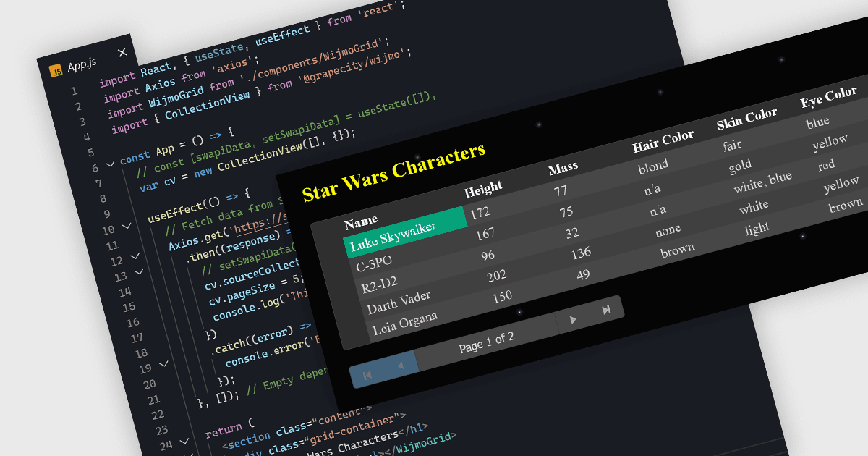
Task: Click the 'Star Wars Characters' heading
Action: 393,173
